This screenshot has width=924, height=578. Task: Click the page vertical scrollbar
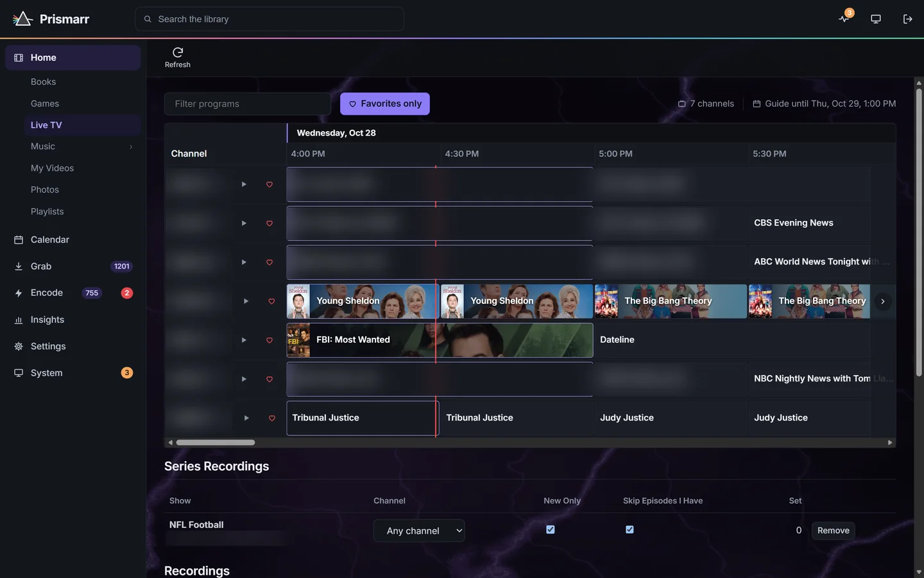919,232
